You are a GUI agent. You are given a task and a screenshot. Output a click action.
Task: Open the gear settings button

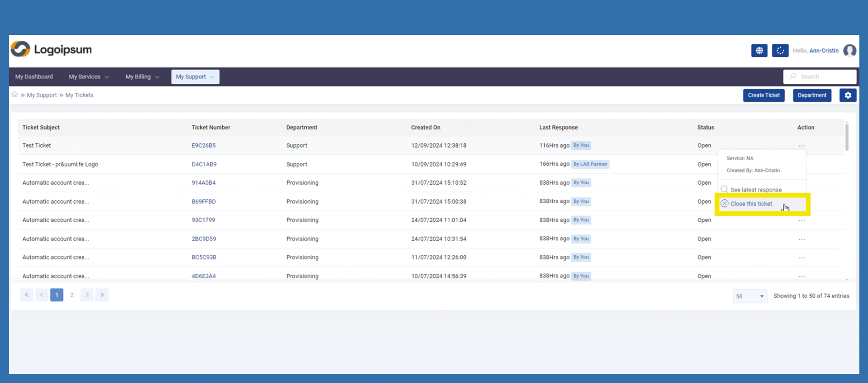click(848, 95)
